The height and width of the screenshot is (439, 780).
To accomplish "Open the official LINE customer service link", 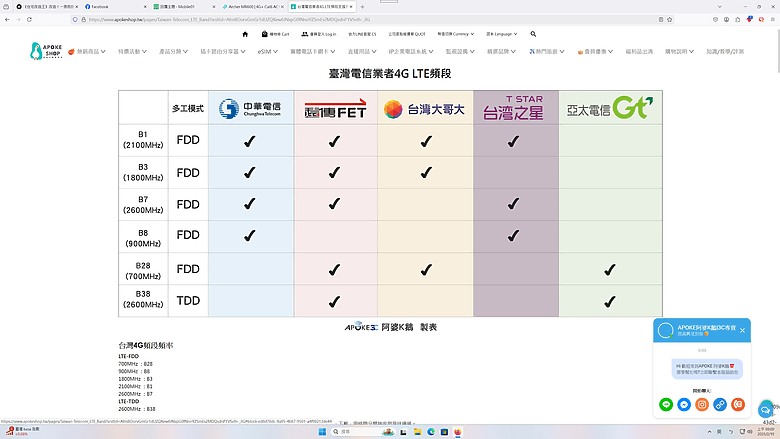I will (362, 34).
